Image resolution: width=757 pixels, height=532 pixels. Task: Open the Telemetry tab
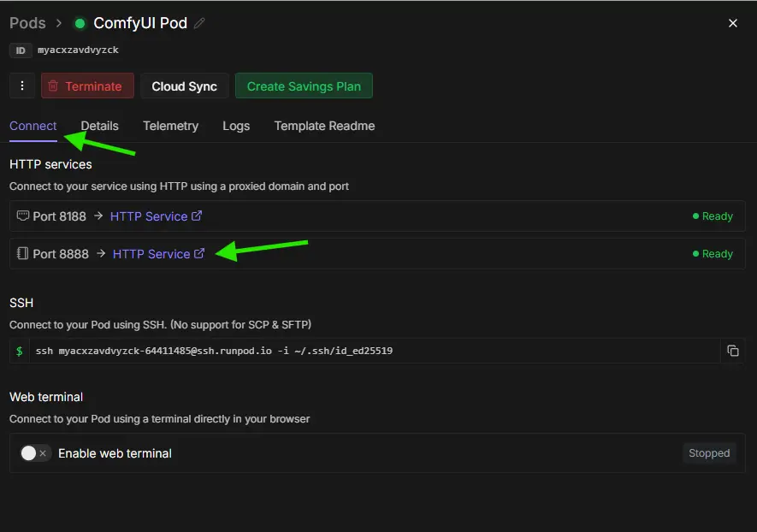click(170, 126)
